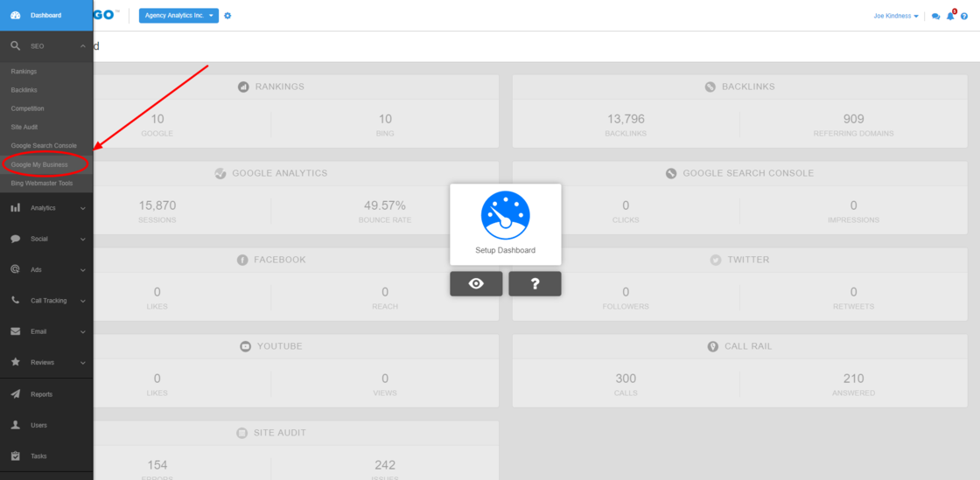Click the 909 referring domains value

coord(853,119)
